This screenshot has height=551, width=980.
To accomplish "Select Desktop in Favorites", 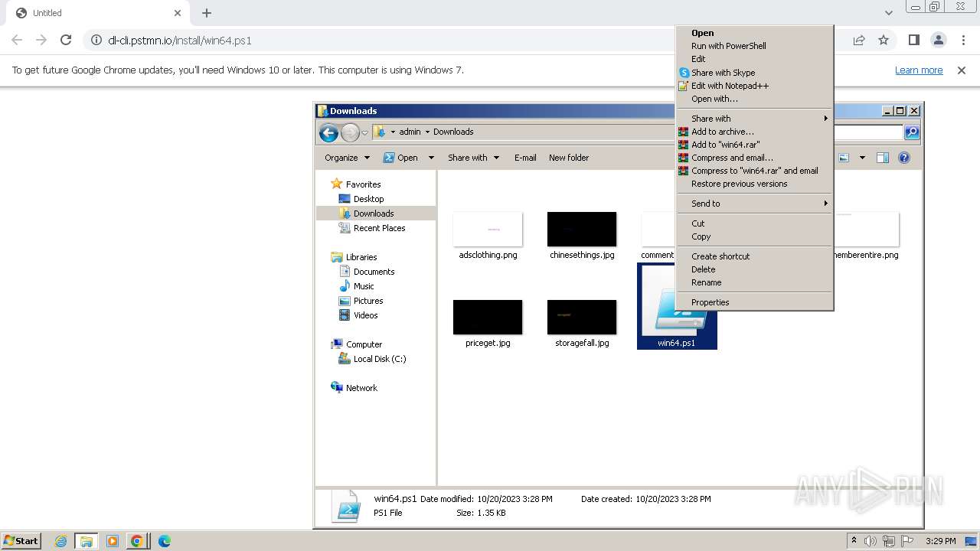I will coord(368,199).
